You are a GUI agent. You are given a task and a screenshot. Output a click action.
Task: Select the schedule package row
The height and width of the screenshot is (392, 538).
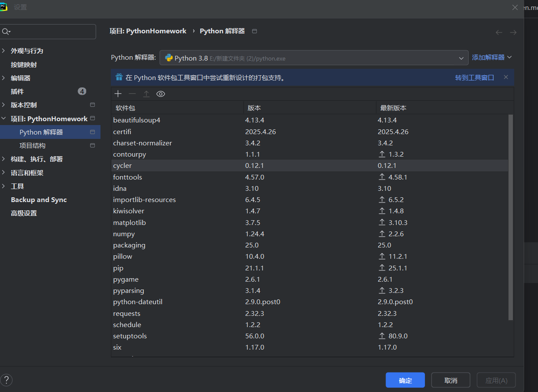click(x=310, y=325)
